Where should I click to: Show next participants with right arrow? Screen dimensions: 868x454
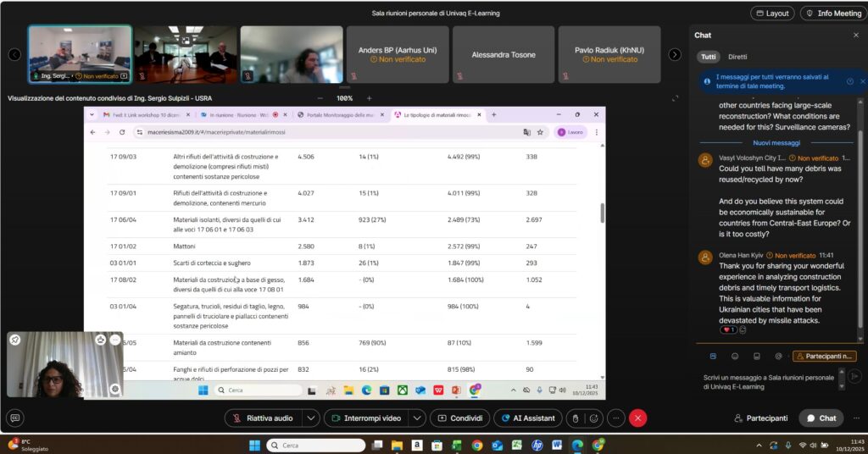675,54
